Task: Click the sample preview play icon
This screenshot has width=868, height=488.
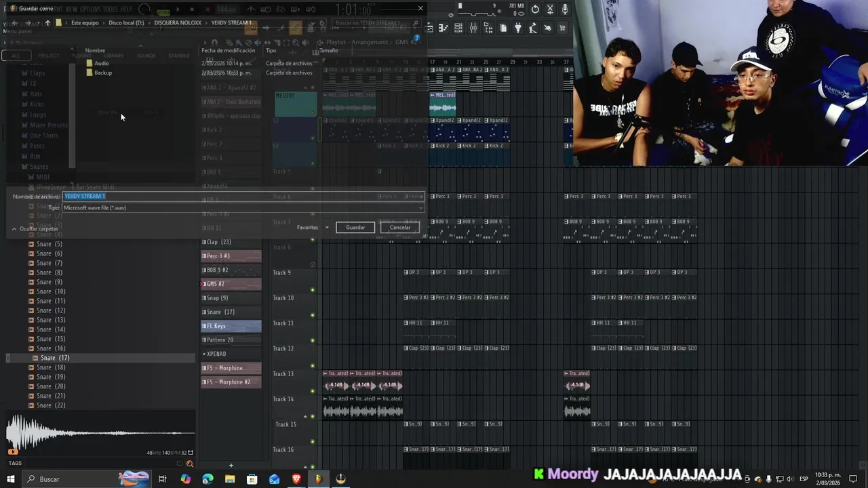Action: point(13,451)
